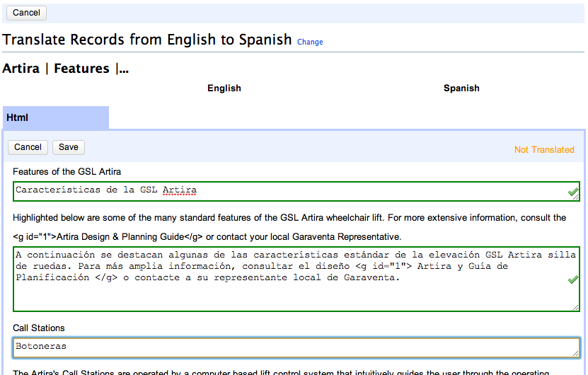The width and height of the screenshot is (588, 375).
Task: Select the Html tab
Action: [x=56, y=117]
